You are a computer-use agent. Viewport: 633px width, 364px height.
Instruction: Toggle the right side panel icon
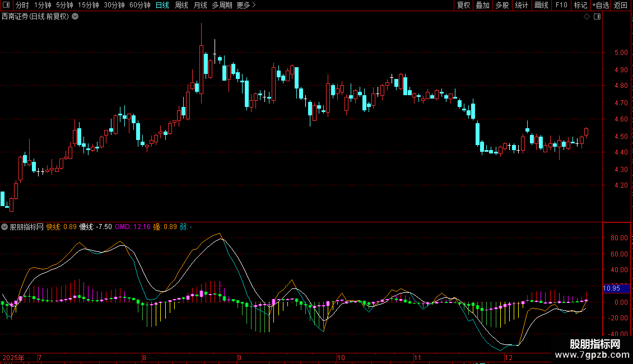tap(597, 17)
